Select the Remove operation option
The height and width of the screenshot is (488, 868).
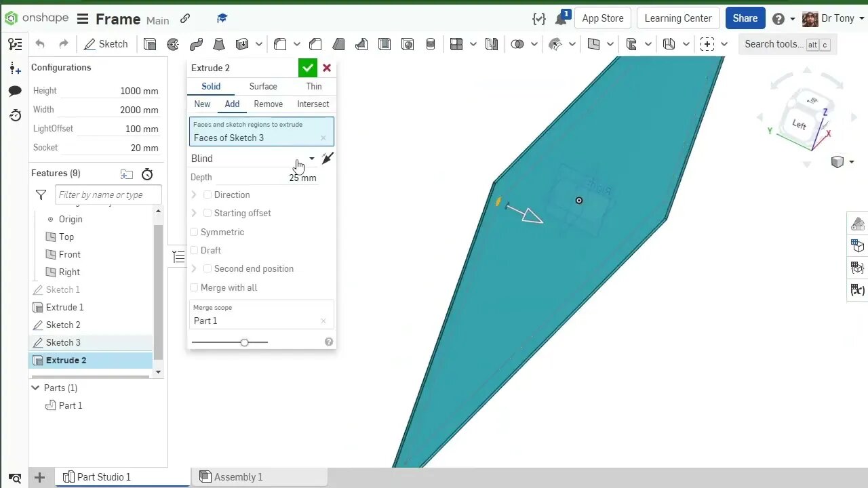pos(269,104)
